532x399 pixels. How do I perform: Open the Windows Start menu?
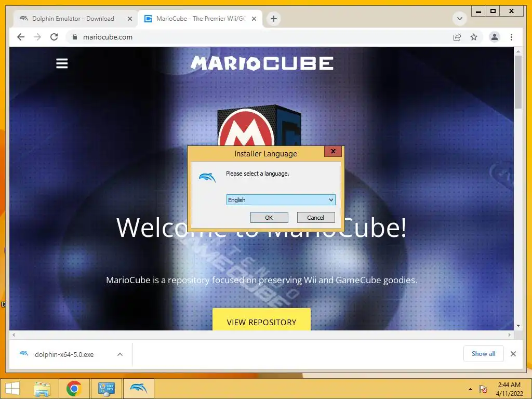coord(12,389)
